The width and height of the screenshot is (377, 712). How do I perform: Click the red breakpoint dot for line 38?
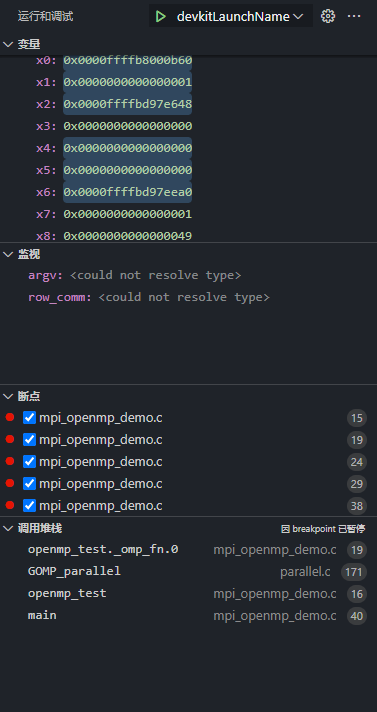(10, 505)
